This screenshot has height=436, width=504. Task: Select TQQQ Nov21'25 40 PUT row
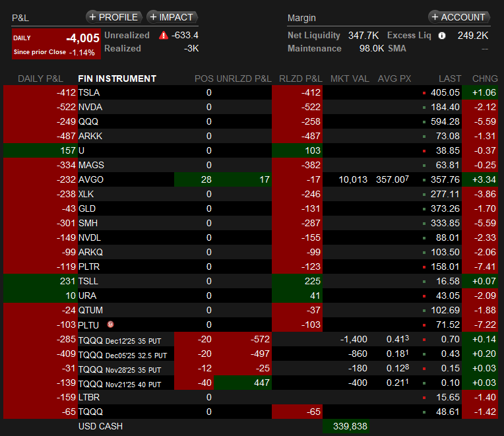tap(251, 383)
